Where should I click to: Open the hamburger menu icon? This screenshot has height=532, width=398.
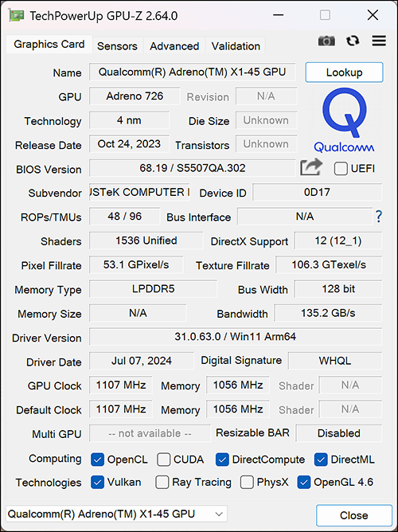coord(379,41)
